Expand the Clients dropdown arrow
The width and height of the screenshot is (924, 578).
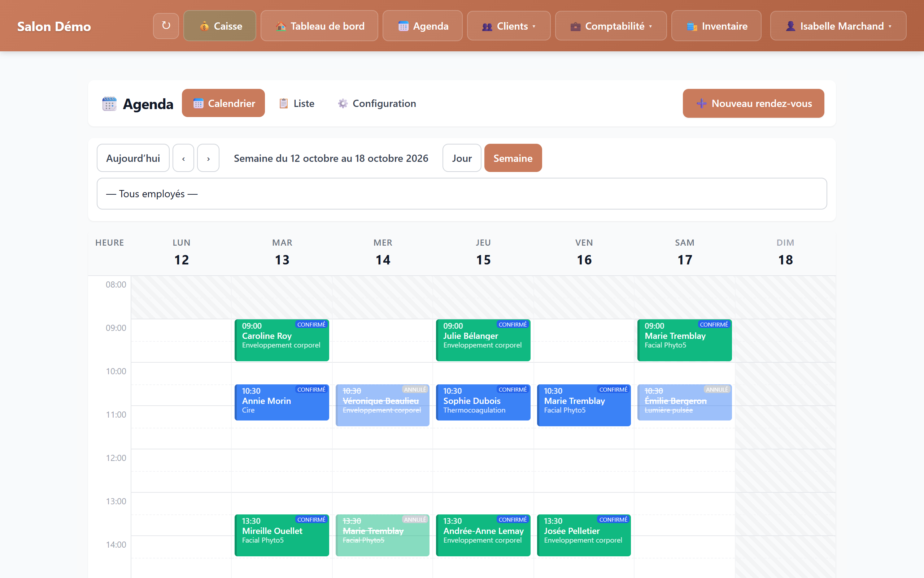tap(534, 26)
